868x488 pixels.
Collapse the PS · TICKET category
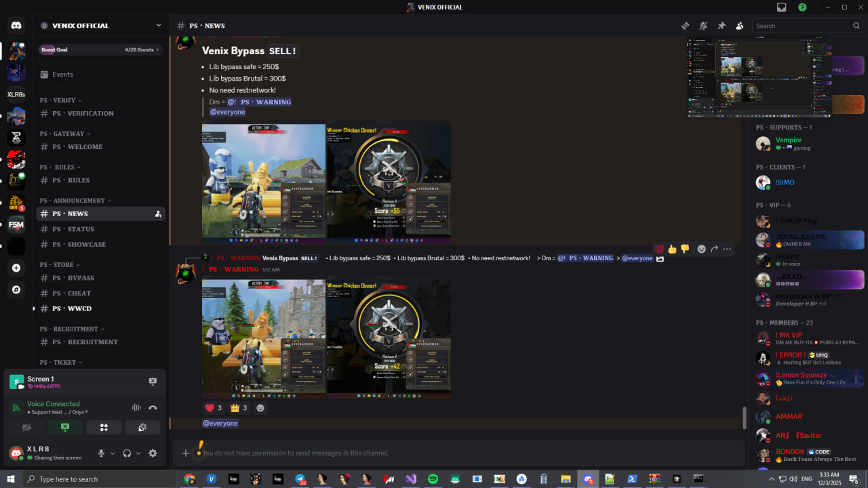tap(61, 362)
